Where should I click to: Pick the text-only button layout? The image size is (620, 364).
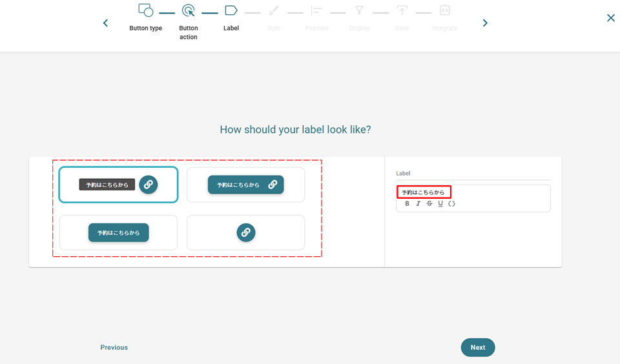118,232
